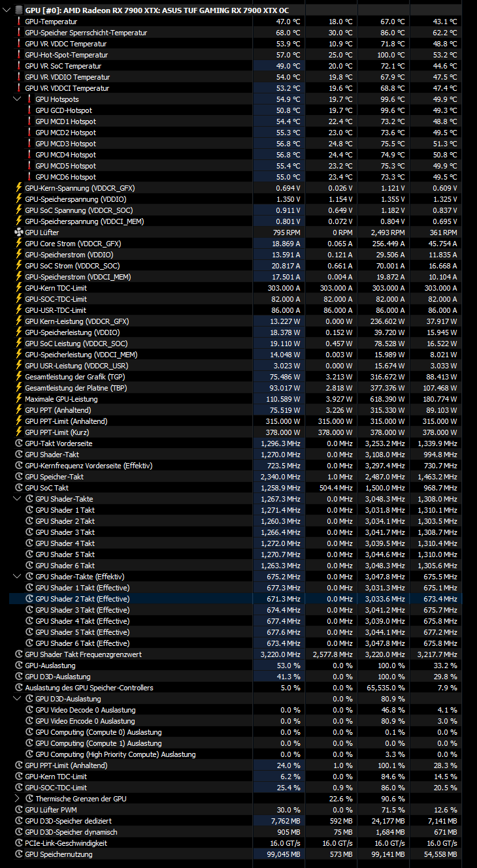This screenshot has width=477, height=868.
Task: Click usage icon of GPU D3D-Speicher dediziert
Action: pos(19,821)
